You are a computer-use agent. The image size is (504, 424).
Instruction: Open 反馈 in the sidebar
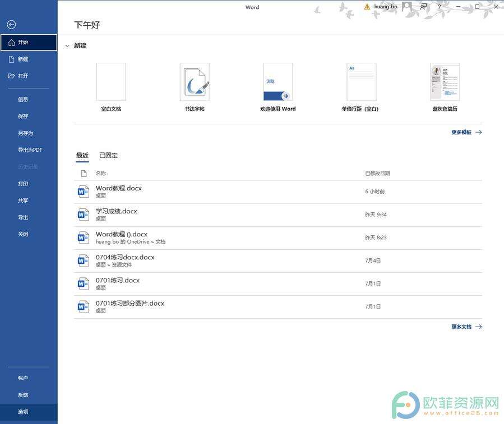point(23,395)
